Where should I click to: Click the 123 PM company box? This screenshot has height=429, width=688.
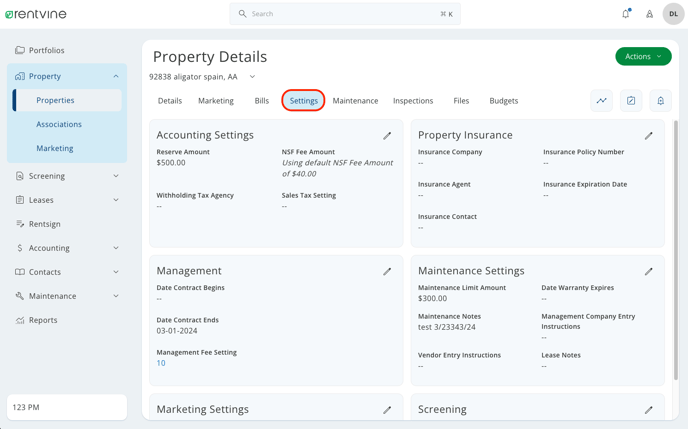[x=67, y=408]
